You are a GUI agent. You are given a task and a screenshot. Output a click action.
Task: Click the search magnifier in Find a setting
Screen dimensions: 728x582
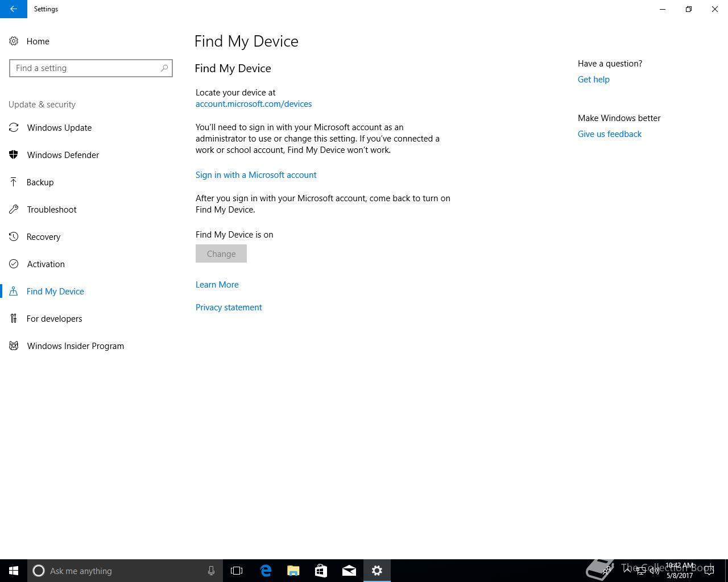click(164, 68)
